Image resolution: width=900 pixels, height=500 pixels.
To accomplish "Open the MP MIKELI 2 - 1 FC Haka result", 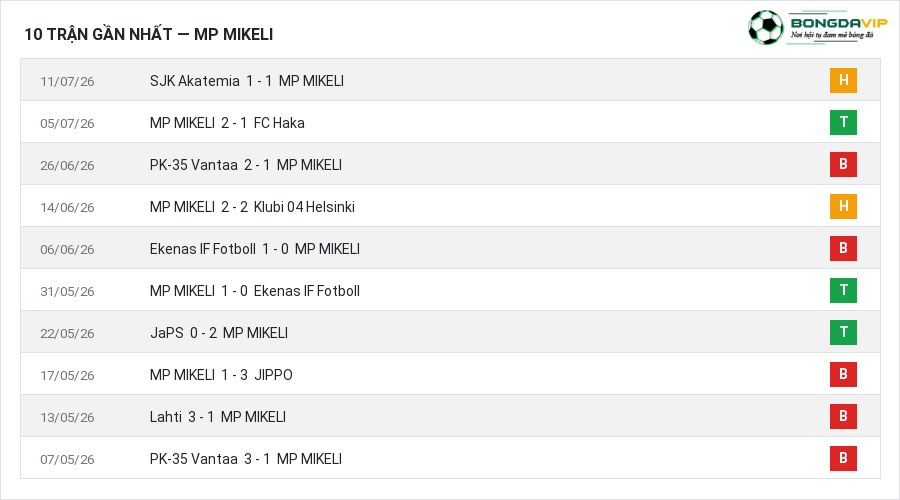I will 227,123.
